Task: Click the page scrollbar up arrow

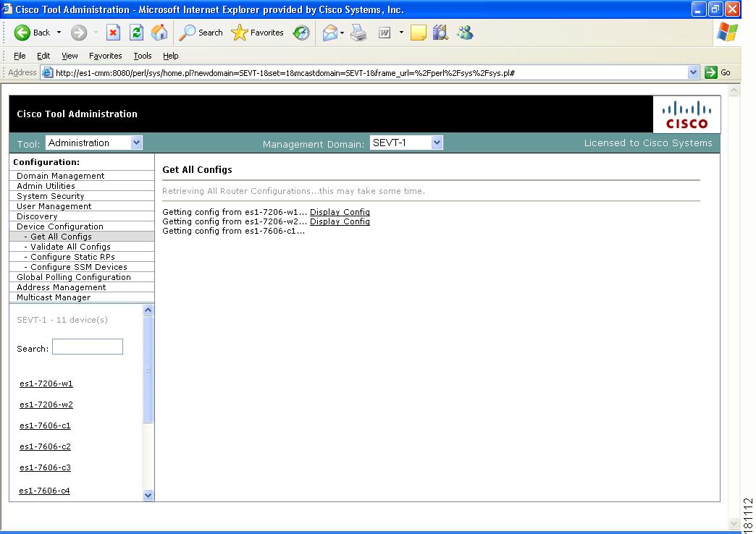Action: click(734, 90)
